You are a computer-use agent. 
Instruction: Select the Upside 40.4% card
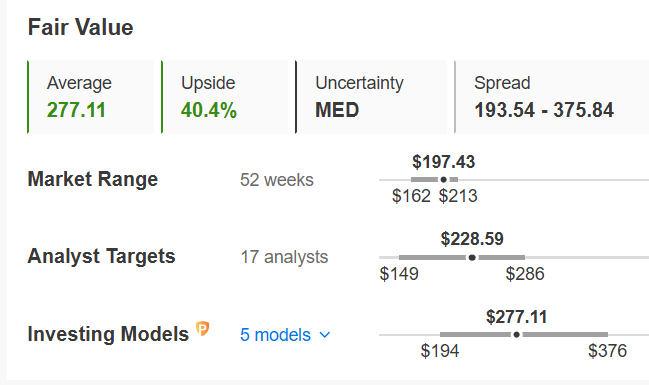pyautogui.click(x=225, y=97)
